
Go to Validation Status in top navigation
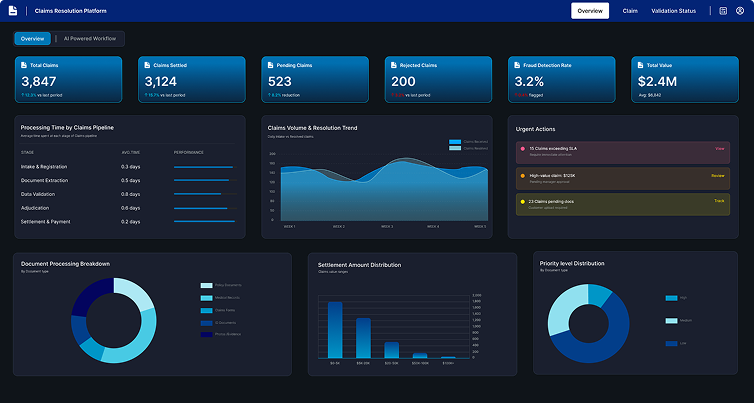(673, 11)
